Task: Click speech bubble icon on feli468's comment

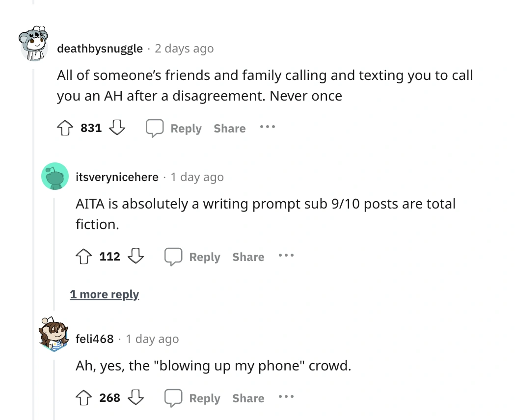Action: (173, 397)
